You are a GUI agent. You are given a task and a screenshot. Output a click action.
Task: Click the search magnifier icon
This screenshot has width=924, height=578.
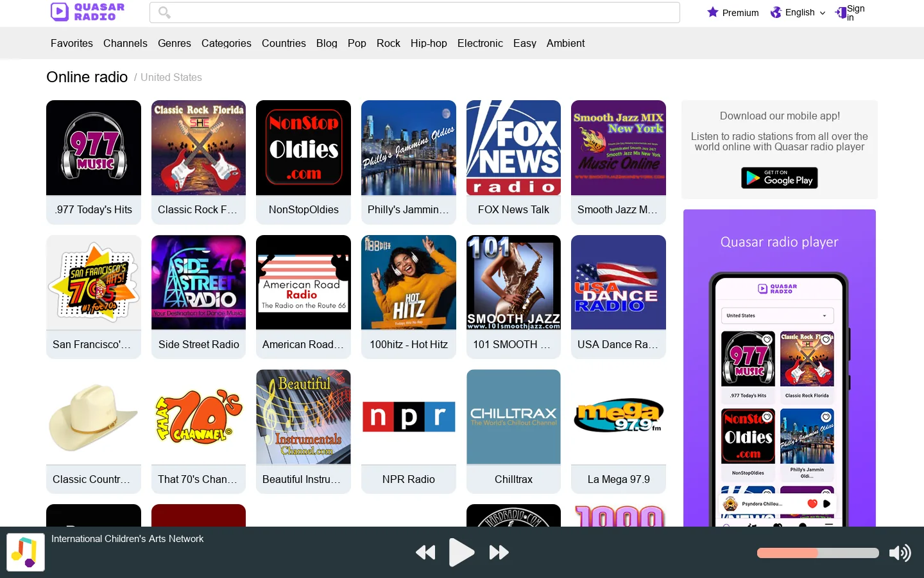click(x=164, y=12)
